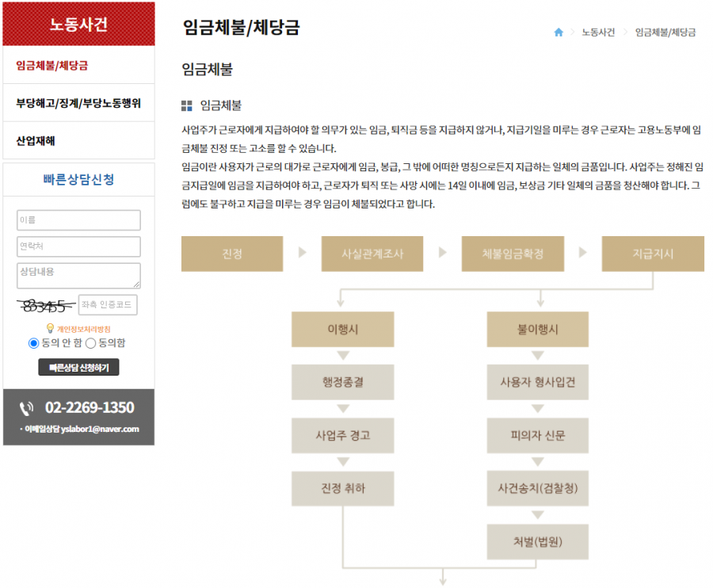Select the 동의 안 함 radio button
713x588 pixels.
point(33,343)
